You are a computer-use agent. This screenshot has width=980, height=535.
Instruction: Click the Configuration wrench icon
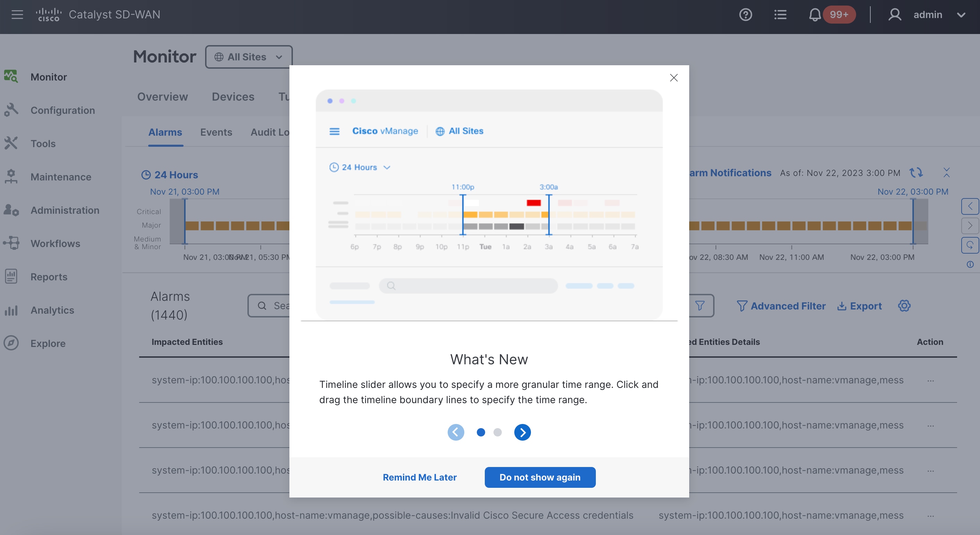coord(11,110)
